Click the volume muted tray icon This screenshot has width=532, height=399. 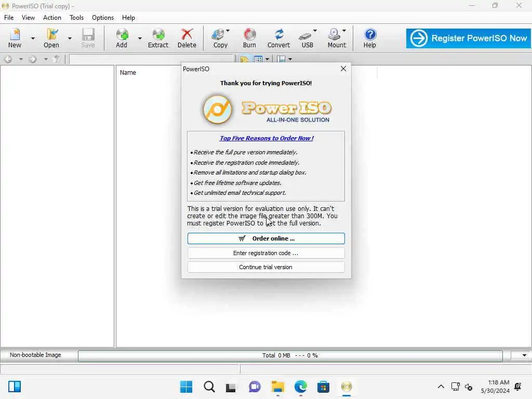tap(469, 387)
